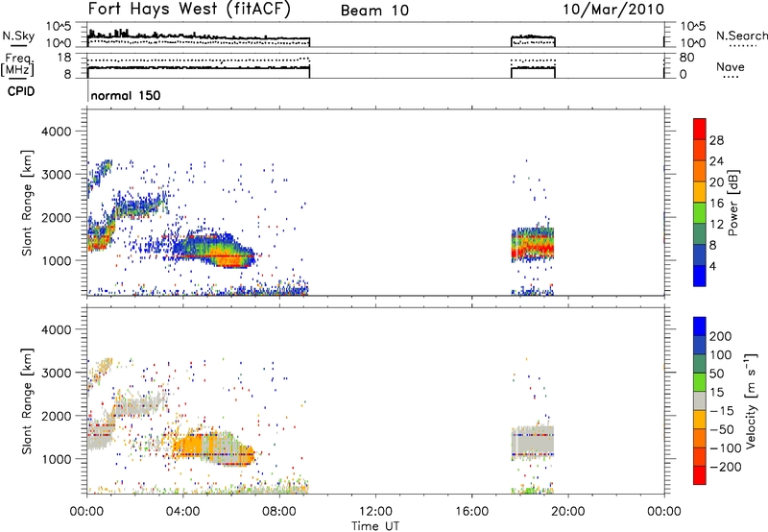Click the "CPID" row label
Viewport: 768px width, 532px height.
(21, 91)
